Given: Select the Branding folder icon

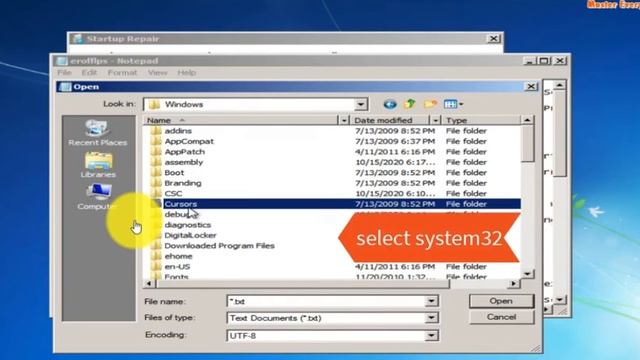Looking at the screenshot, I should (156, 183).
